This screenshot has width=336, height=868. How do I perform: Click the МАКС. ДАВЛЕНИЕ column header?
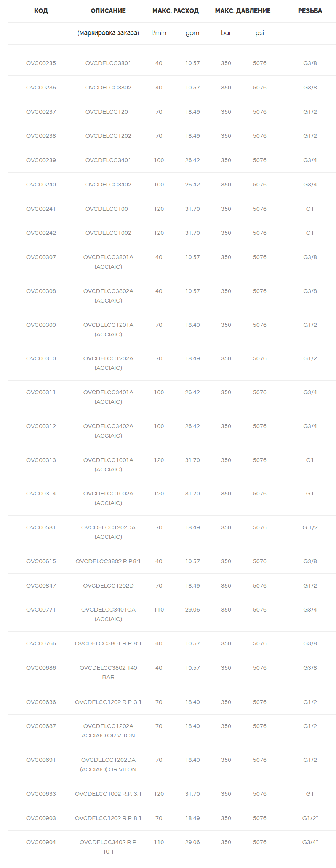[243, 11]
